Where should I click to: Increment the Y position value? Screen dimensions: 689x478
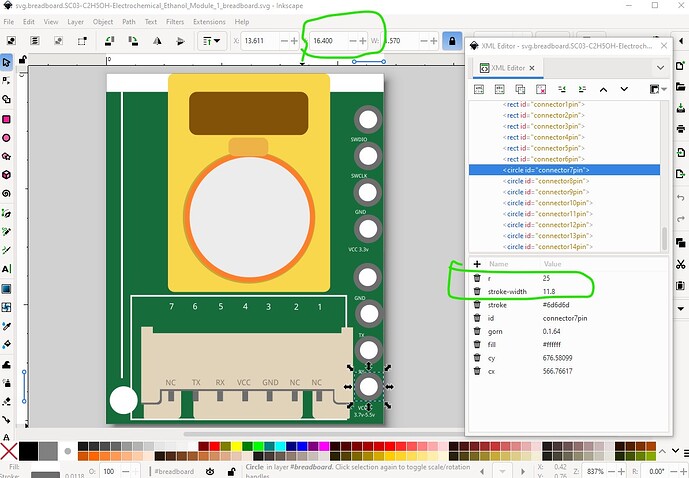(x=363, y=41)
